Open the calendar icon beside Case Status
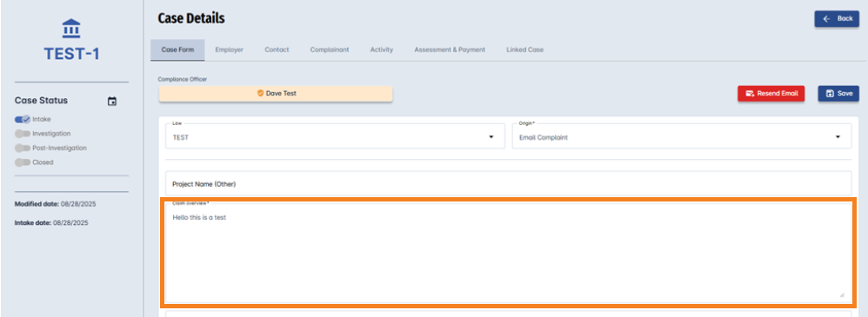 112,102
